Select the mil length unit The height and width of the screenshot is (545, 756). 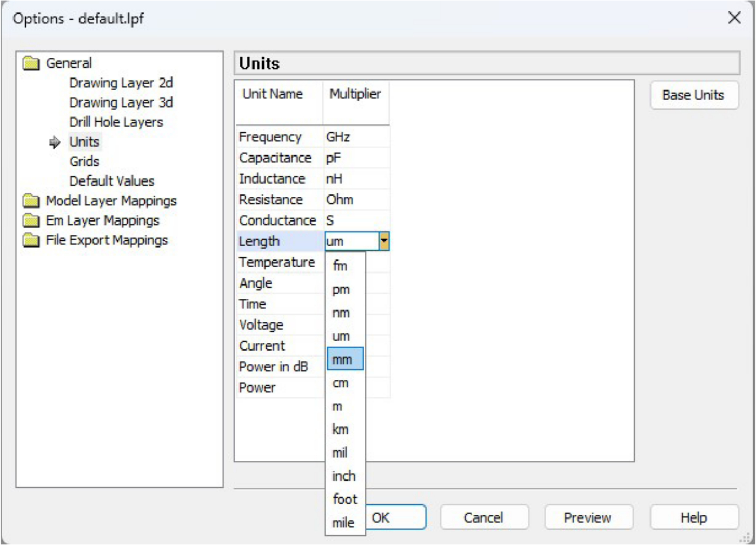[x=340, y=453]
